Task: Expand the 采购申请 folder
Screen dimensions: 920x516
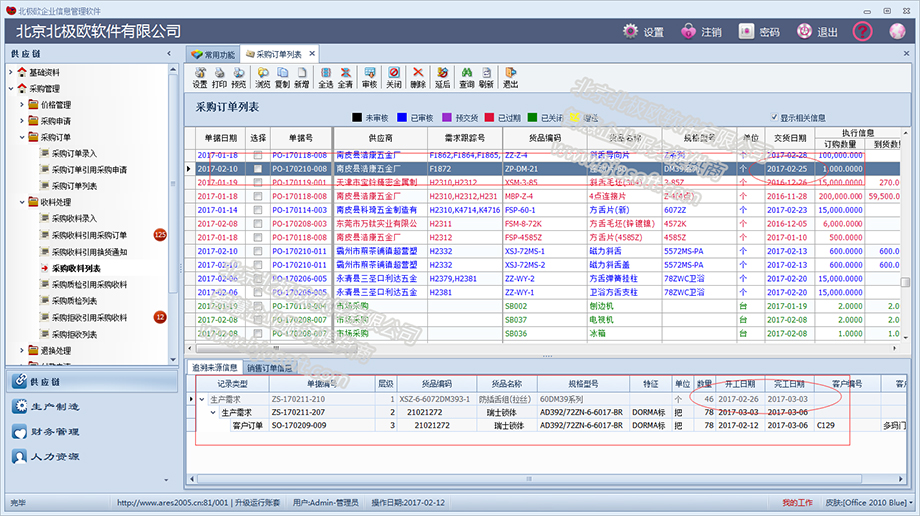Action: (22, 121)
